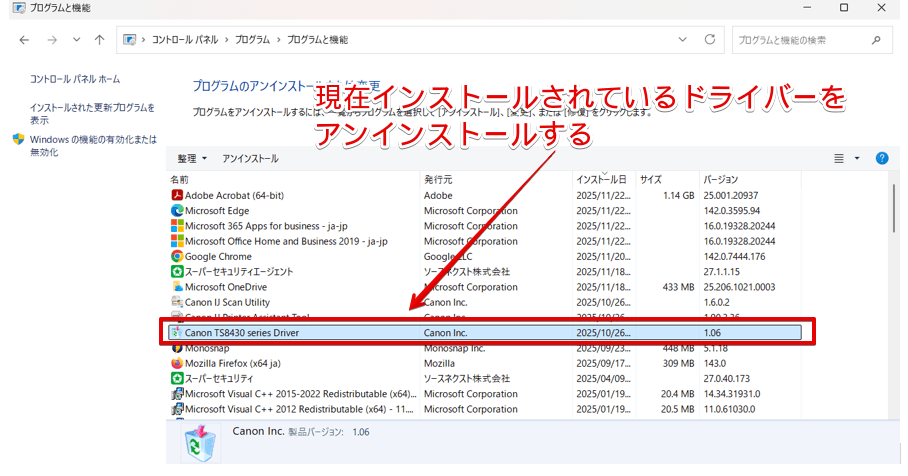Select the Canon IJ Scan Utility name text
Image resolution: width=908 pixels, height=476 pixels.
click(x=228, y=302)
